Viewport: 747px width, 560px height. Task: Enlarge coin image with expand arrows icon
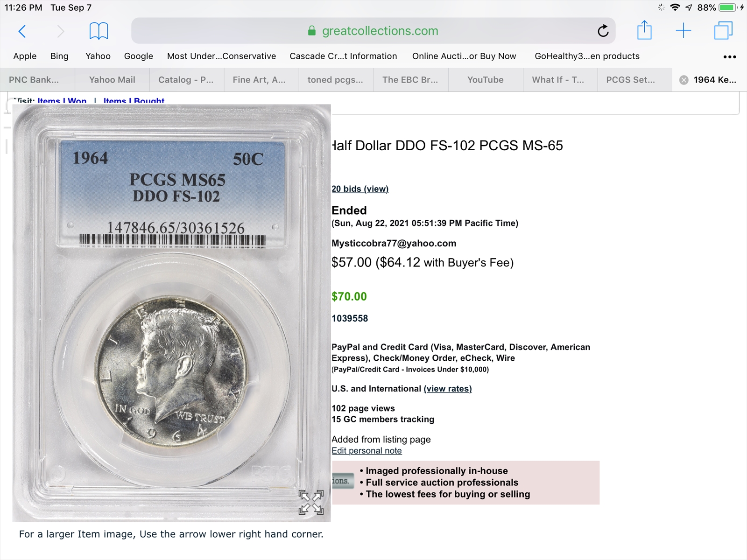[311, 503]
